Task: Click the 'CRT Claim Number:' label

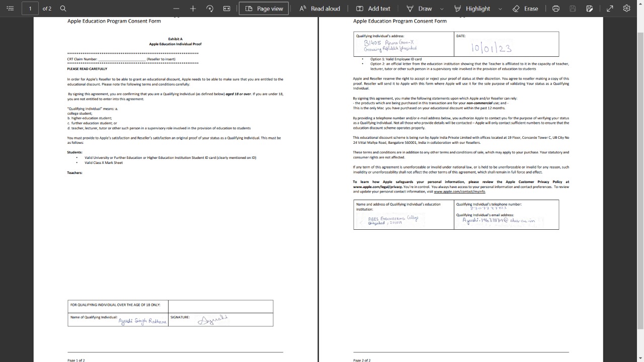Action: click(83, 59)
